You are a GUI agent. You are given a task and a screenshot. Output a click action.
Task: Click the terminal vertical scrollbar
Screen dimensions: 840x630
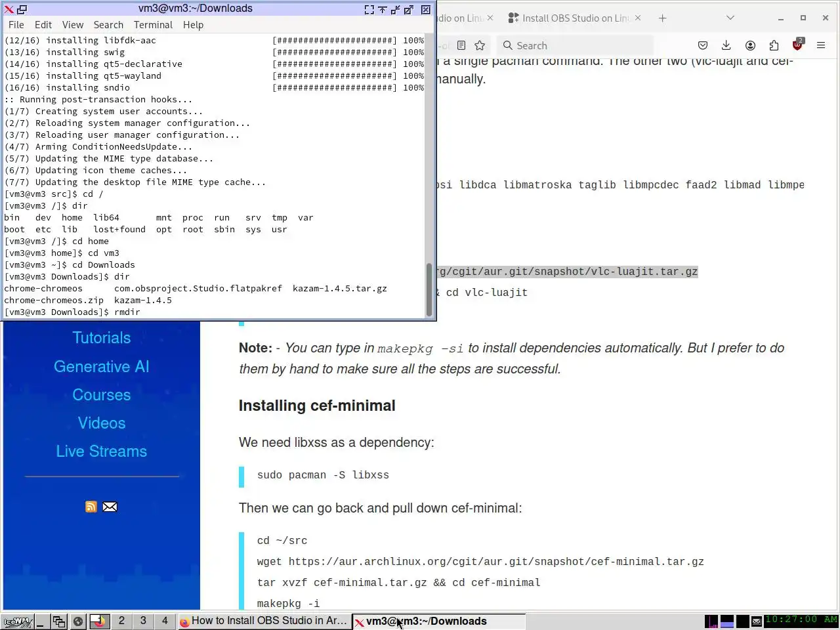[430, 176]
